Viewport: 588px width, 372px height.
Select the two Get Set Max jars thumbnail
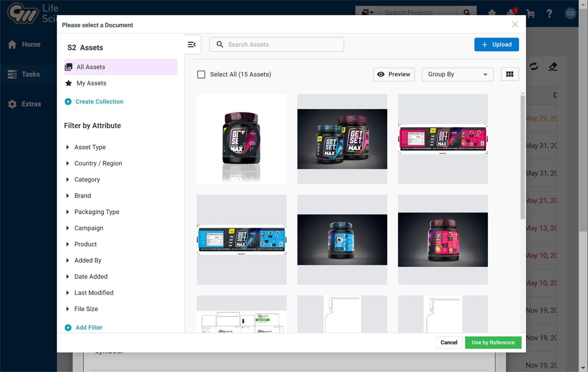point(342,139)
